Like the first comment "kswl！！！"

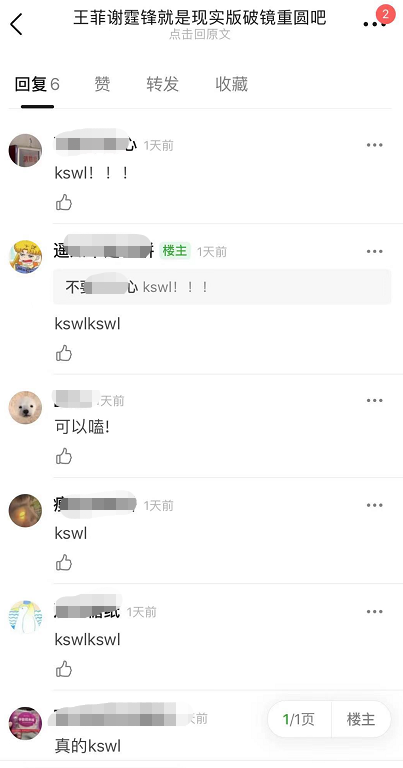[x=64, y=202]
